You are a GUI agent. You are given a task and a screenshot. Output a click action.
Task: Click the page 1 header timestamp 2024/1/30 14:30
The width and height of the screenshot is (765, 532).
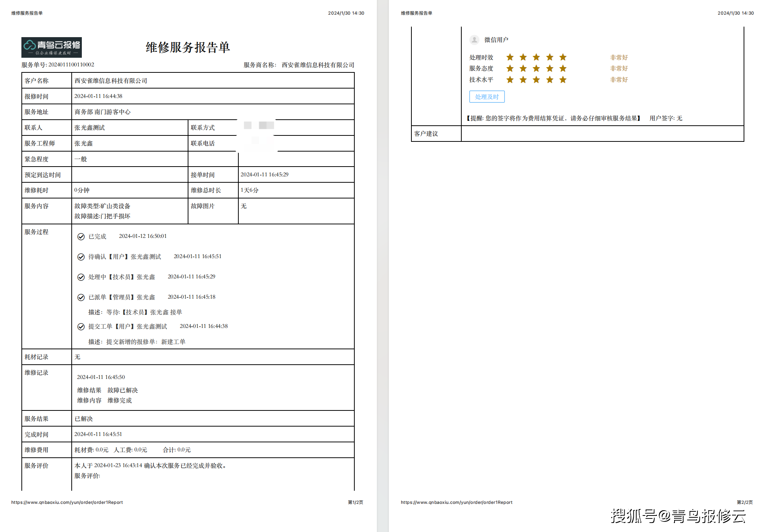346,13
